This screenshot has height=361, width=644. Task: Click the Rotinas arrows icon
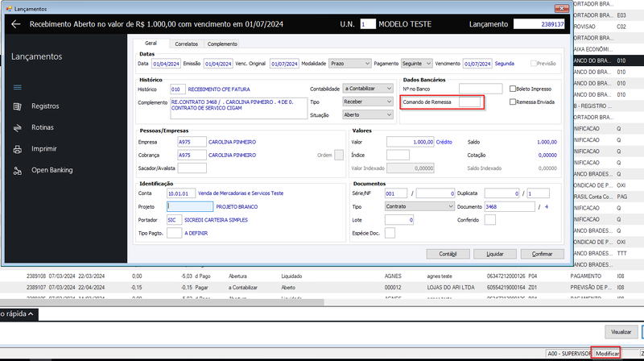click(x=17, y=128)
